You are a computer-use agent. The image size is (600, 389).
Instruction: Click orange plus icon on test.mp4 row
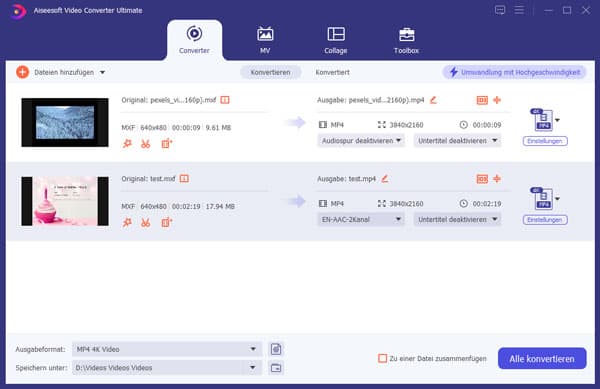coord(497,179)
